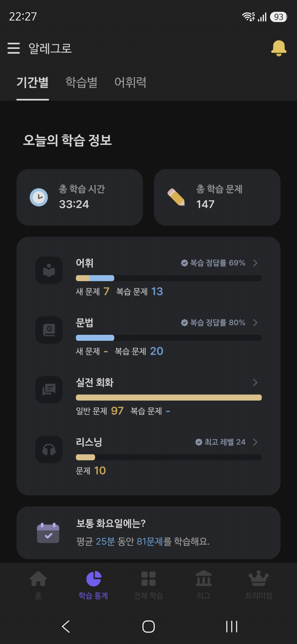Tap the 어휘 book reader icon
The width and height of the screenshot is (297, 644).
[x=49, y=270]
